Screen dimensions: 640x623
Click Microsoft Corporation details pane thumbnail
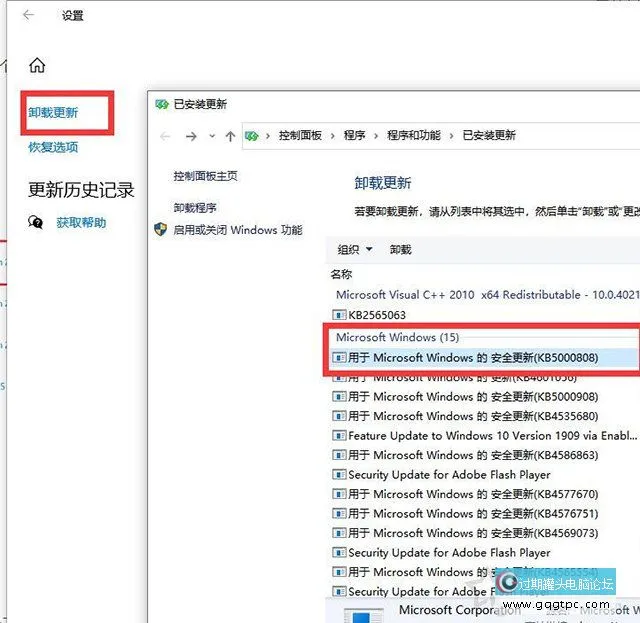(x=363, y=616)
